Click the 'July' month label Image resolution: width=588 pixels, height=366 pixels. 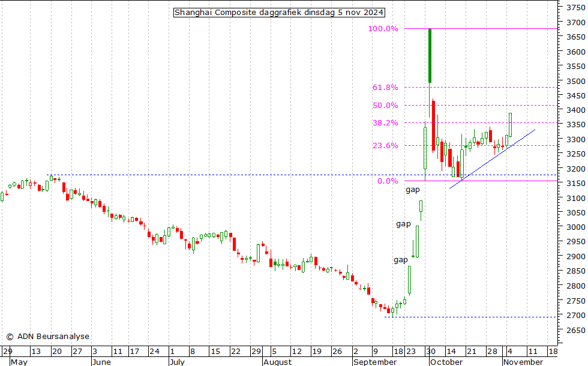177,362
